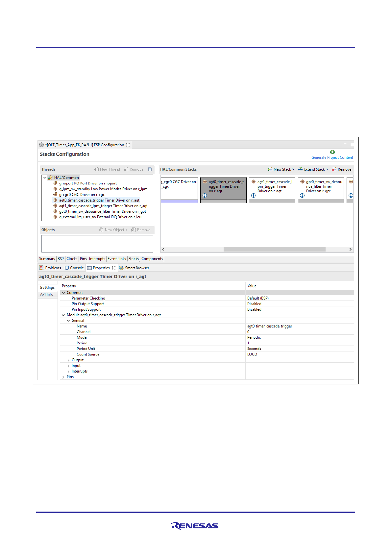The width and height of the screenshot is (392, 554).
Task: Click Remove in HAL/Common Stacks toolbar
Action: click(342, 169)
